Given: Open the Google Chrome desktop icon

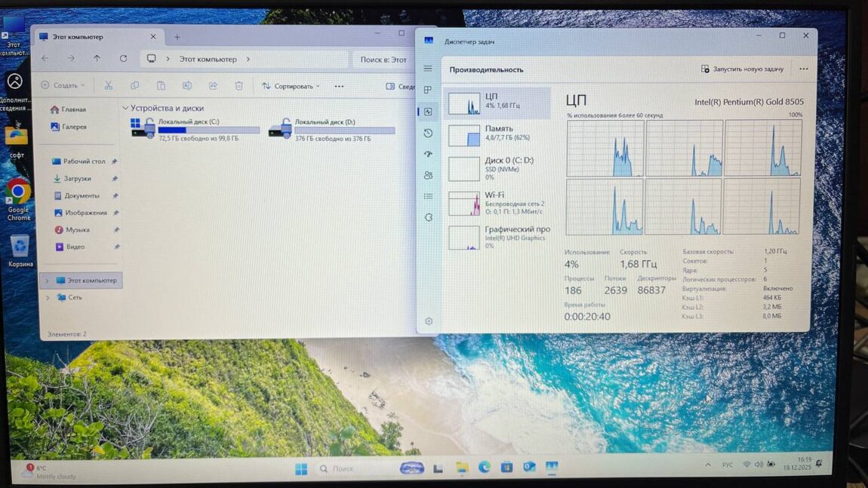Looking at the screenshot, I should (x=18, y=192).
